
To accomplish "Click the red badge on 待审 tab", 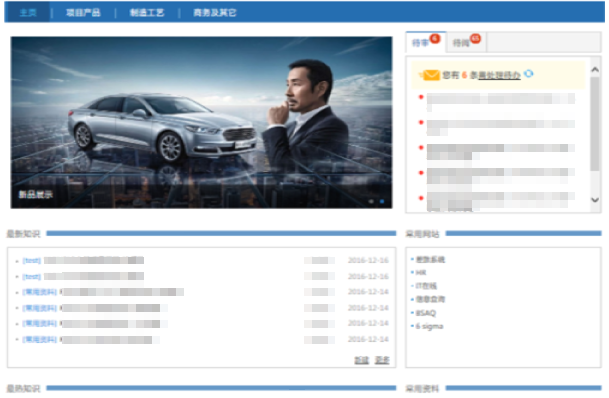I will point(435,38).
